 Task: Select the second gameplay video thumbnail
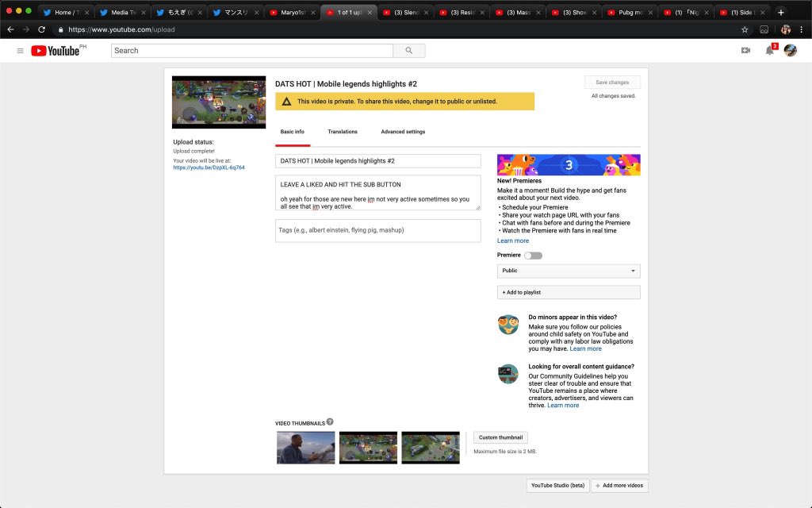[368, 448]
